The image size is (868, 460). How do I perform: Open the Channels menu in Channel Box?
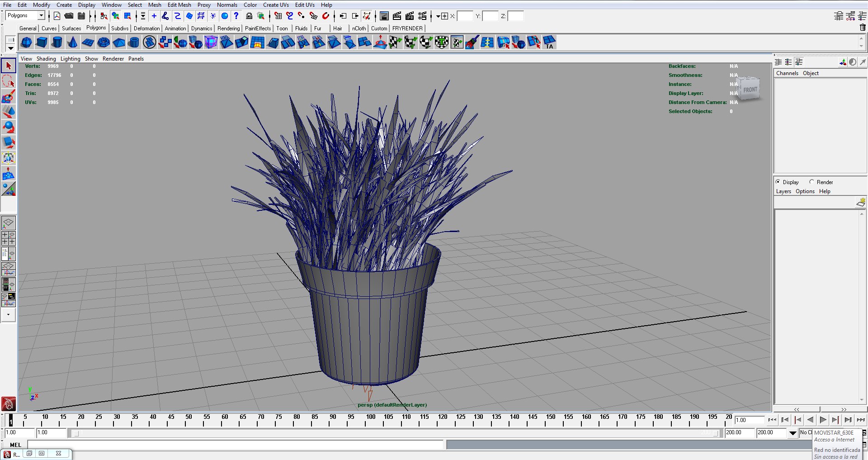[x=787, y=73]
